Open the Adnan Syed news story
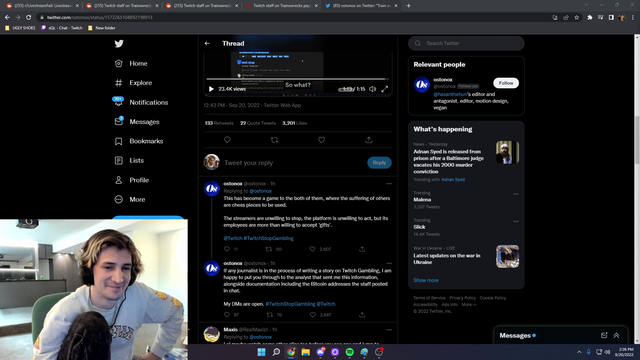This screenshot has width=640, height=360. click(466, 162)
